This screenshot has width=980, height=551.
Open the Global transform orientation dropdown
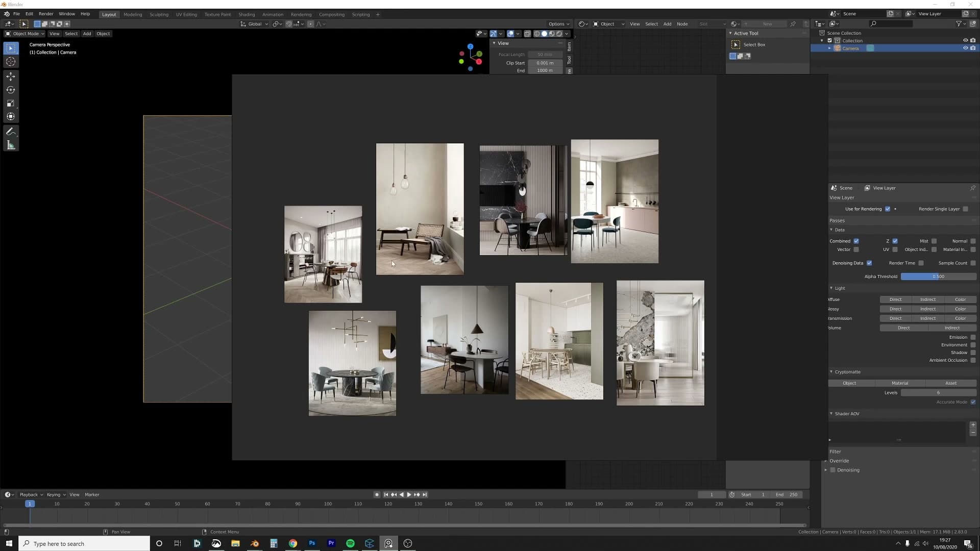pos(254,24)
